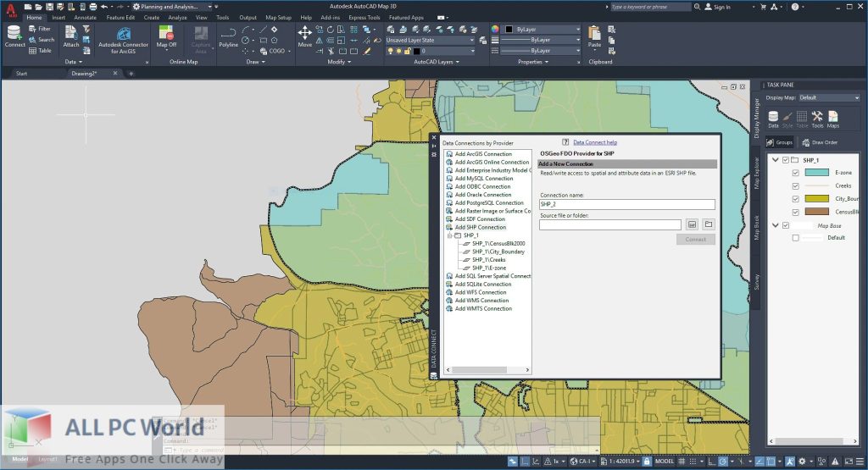Click the Connection name input field
The image size is (868, 470).
tap(627, 204)
